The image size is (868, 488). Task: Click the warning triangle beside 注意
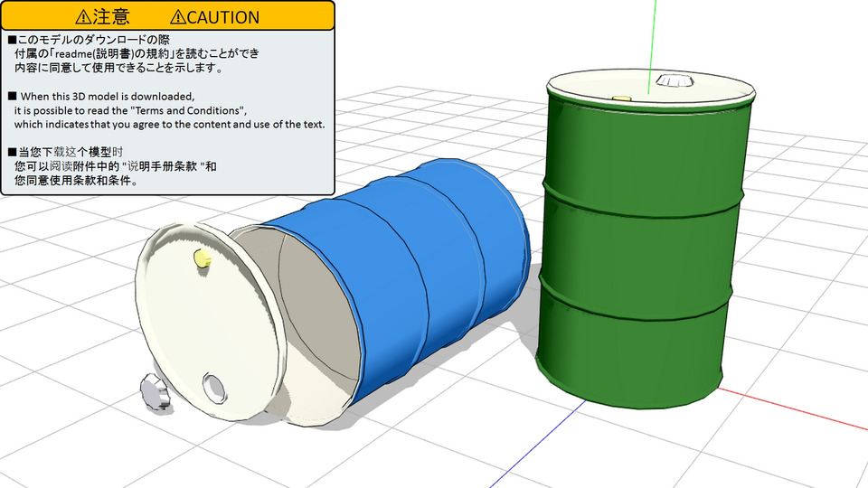[83, 17]
